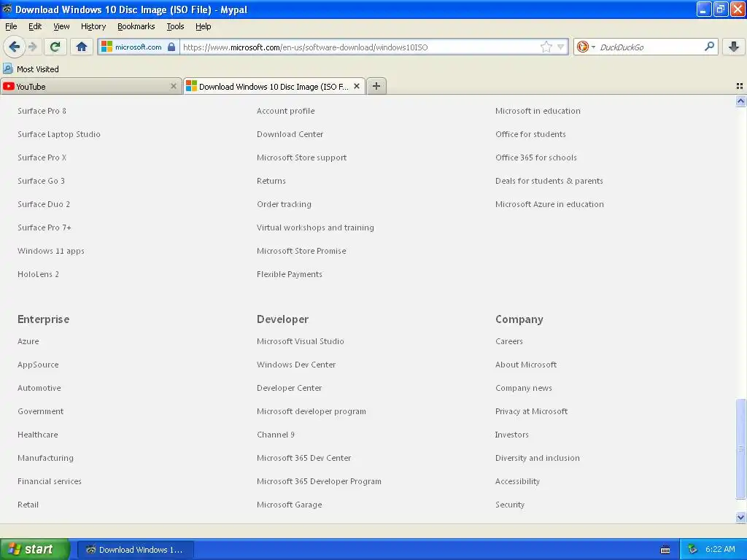
Task: Open the Flexible Payments link
Action: [x=290, y=274]
